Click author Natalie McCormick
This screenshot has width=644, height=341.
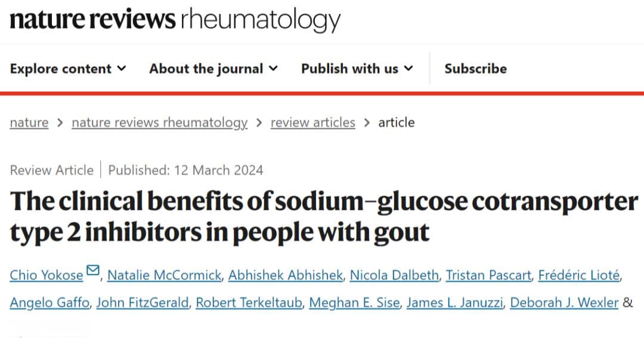[165, 275]
